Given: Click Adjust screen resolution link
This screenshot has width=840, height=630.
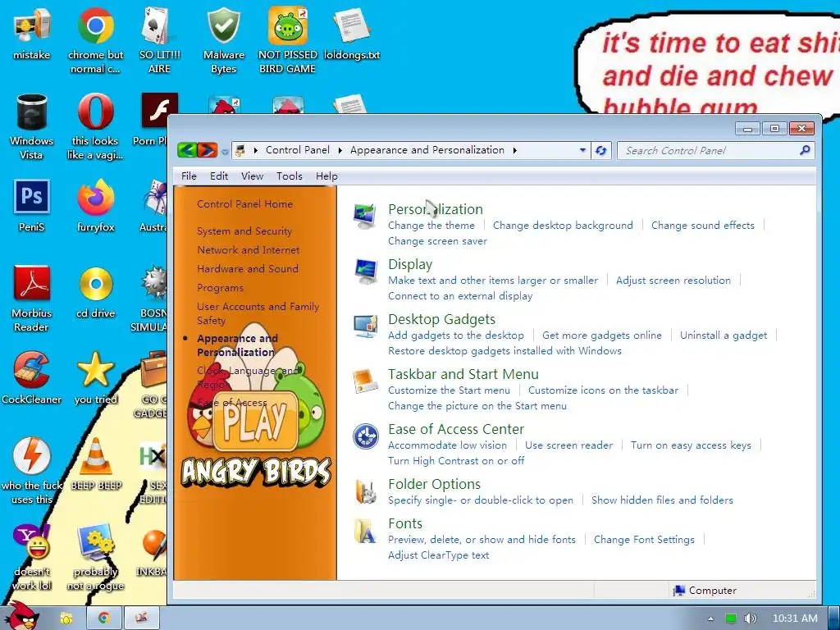Looking at the screenshot, I should [673, 281].
